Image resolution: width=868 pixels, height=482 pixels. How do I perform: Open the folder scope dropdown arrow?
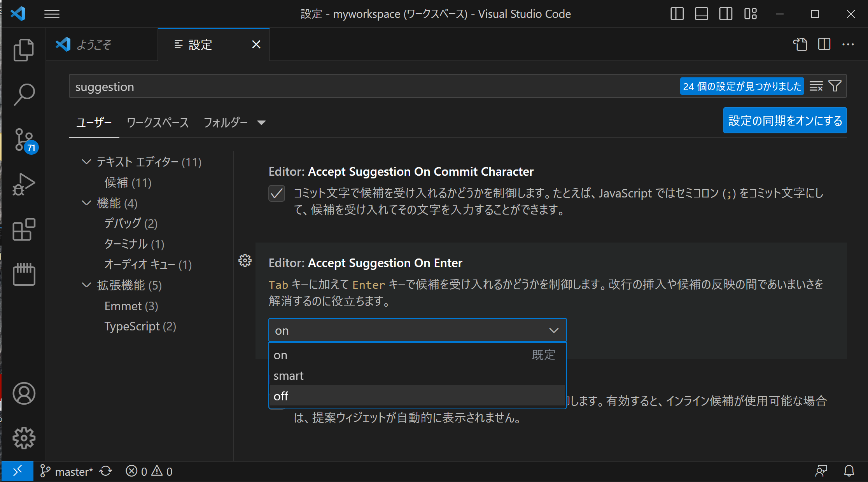click(x=261, y=123)
